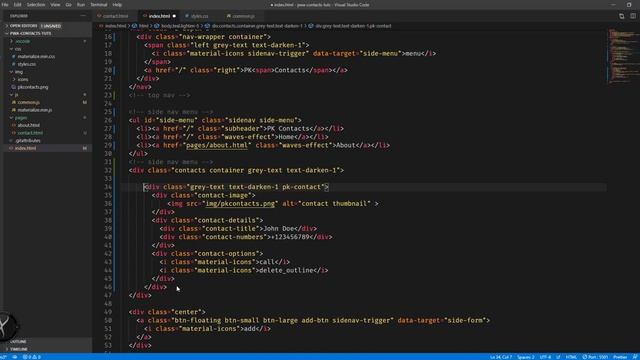The height and width of the screenshot is (360, 640).
Task: Open Explorer views and more actions ellipsis
Action: 83,16
